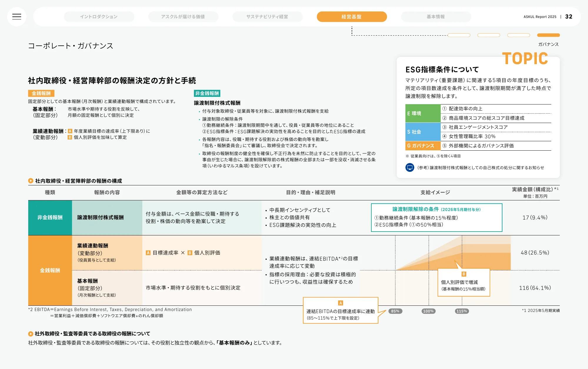The width and height of the screenshot is (588, 369).
Task: Click the B icon in 個人別評価で増減 callout
Action: click(464, 274)
